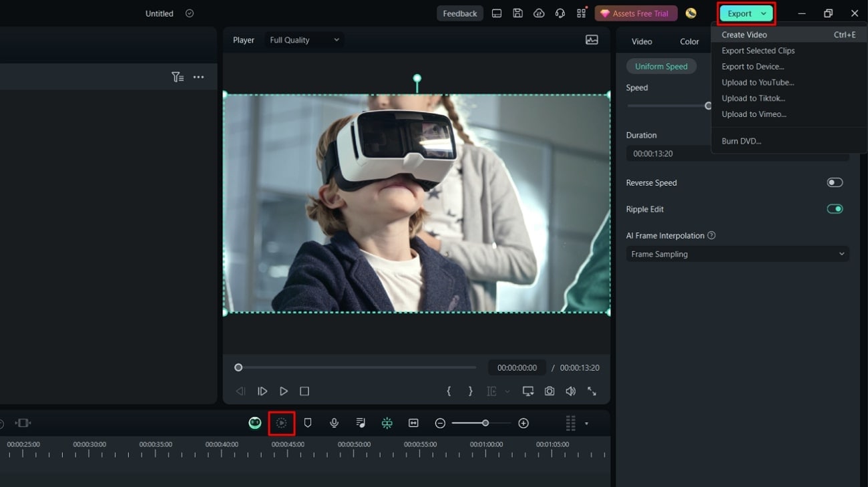Image resolution: width=868 pixels, height=487 pixels.
Task: Click the save project icon
Action: (517, 13)
